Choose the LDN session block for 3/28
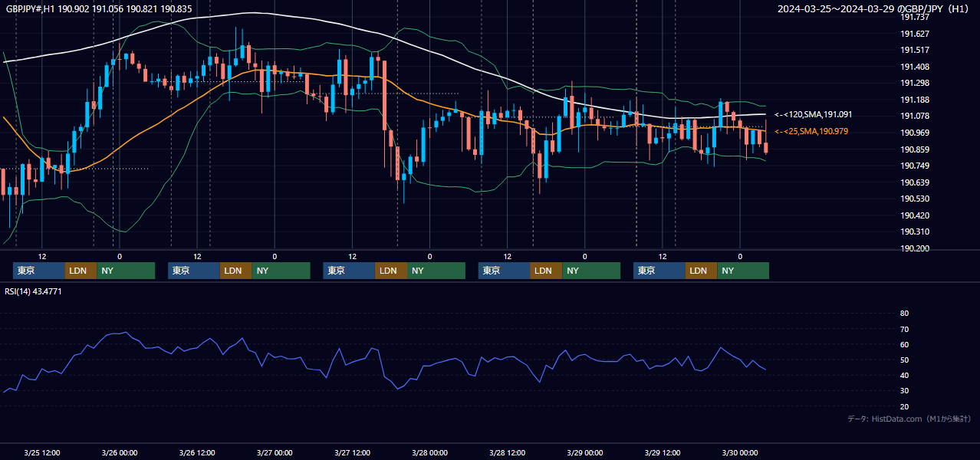 (546, 271)
